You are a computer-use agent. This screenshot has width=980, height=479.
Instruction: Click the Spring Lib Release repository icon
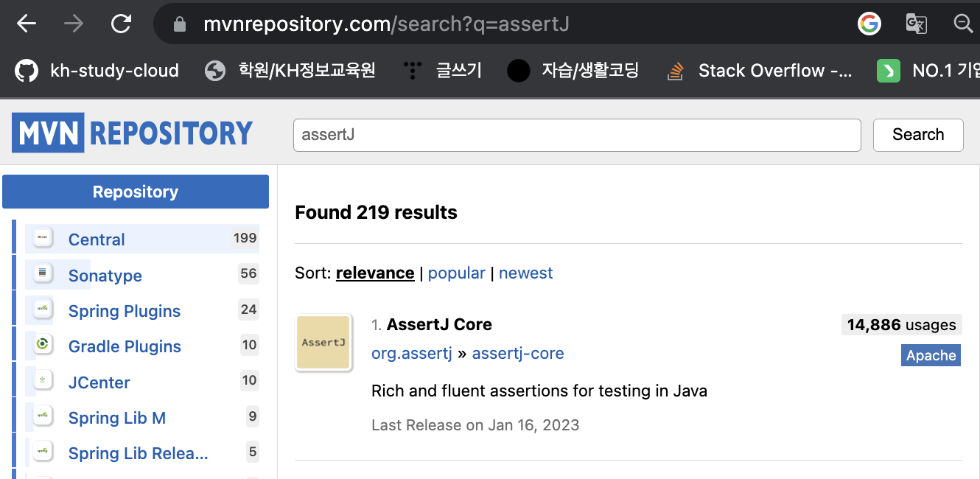(43, 452)
